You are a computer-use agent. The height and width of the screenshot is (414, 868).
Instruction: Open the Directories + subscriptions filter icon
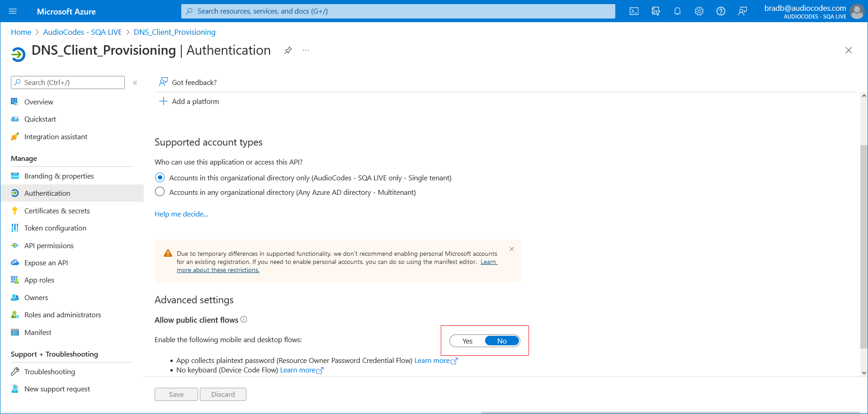click(656, 11)
